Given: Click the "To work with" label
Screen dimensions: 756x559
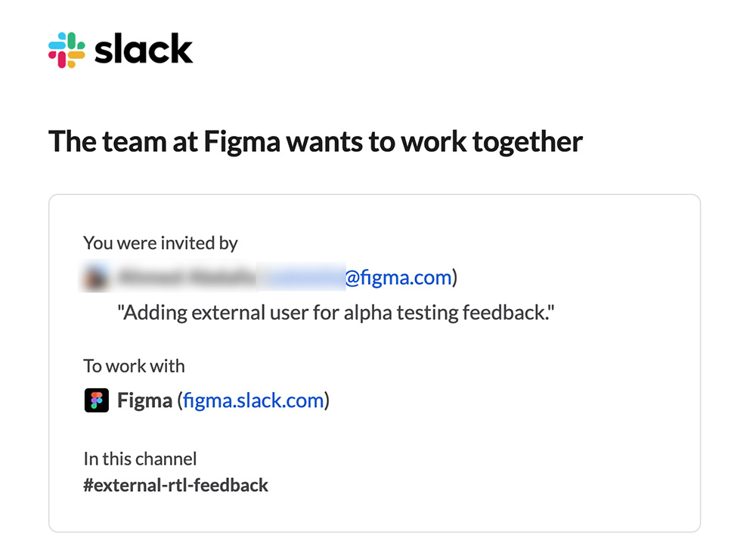Looking at the screenshot, I should 134,366.
